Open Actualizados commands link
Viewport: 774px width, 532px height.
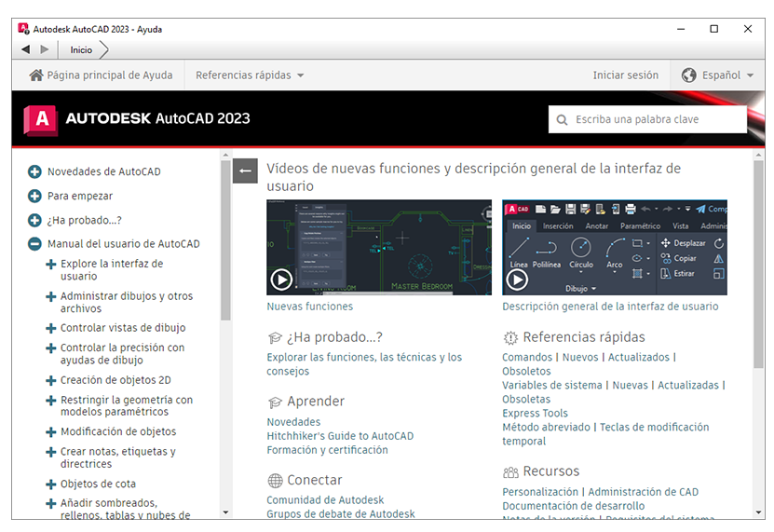pos(639,357)
